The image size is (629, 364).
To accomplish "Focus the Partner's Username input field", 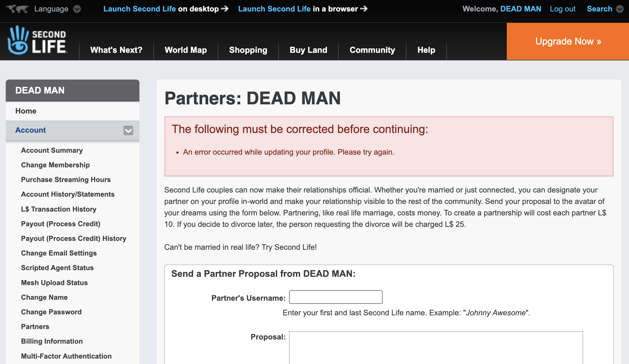I will point(336,297).
